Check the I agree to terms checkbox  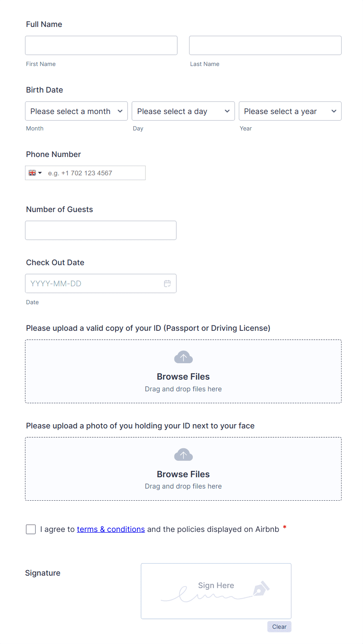[x=30, y=529]
